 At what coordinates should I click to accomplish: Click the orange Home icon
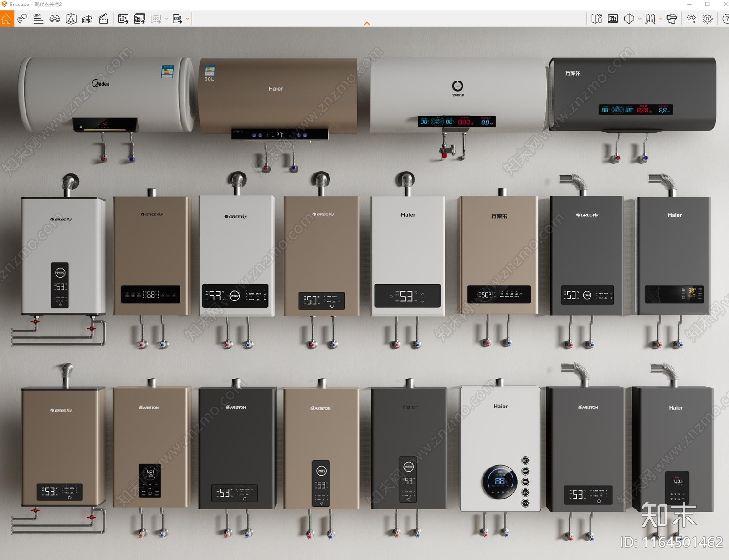(6, 19)
